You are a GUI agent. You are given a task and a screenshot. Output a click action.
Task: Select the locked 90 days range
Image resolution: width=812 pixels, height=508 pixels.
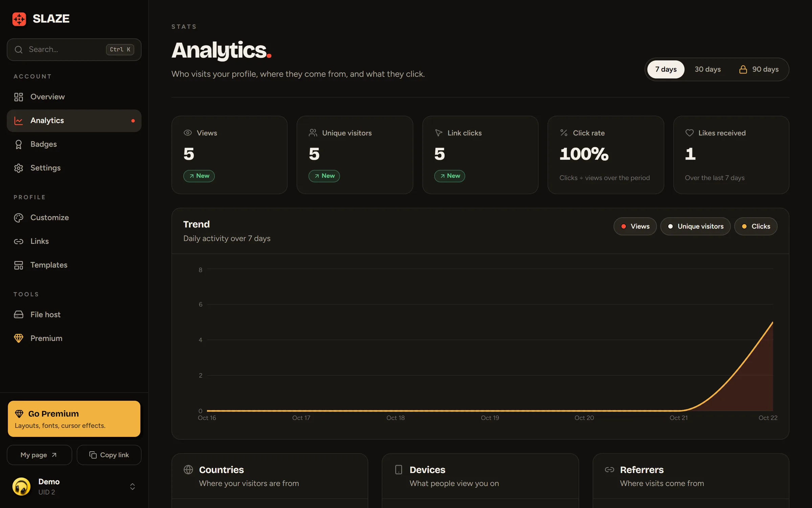[759, 69]
